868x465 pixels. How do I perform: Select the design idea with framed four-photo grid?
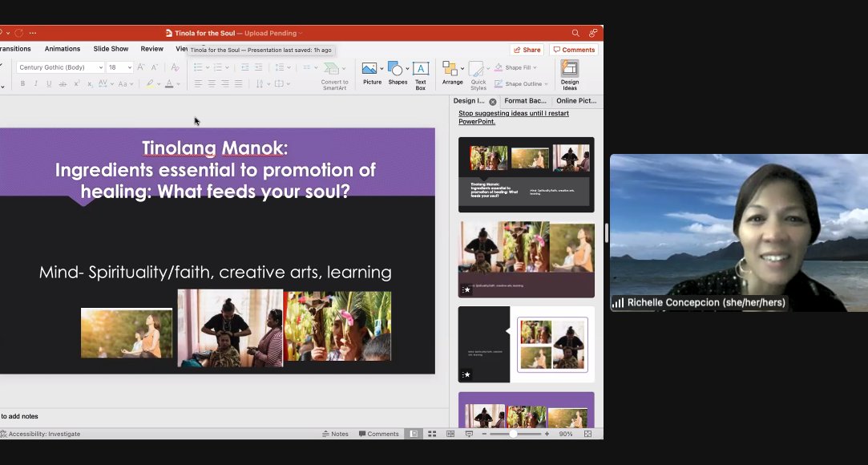click(527, 344)
